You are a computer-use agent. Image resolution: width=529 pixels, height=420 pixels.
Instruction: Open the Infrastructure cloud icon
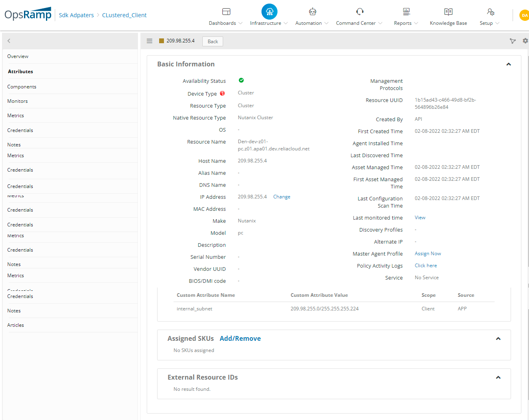pos(269,12)
